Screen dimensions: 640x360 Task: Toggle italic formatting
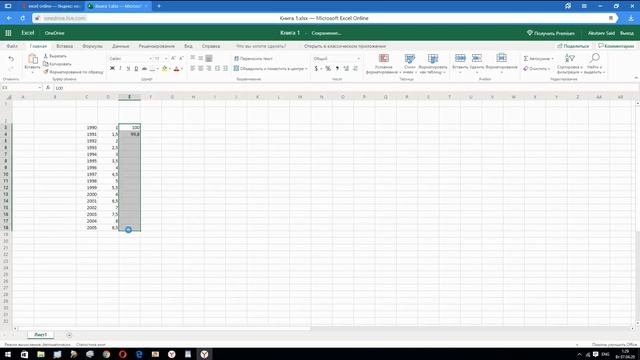click(x=120, y=69)
